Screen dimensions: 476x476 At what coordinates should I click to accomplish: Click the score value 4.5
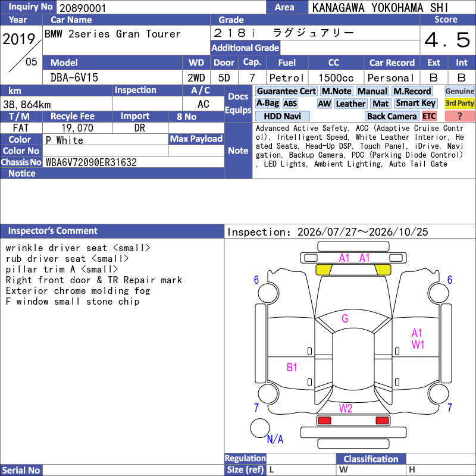(x=447, y=40)
